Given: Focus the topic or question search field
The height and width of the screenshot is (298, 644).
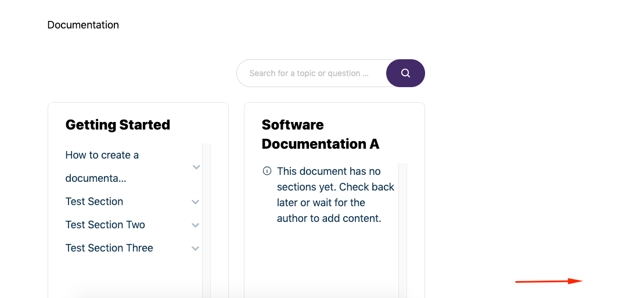Looking at the screenshot, I should pyautogui.click(x=311, y=73).
